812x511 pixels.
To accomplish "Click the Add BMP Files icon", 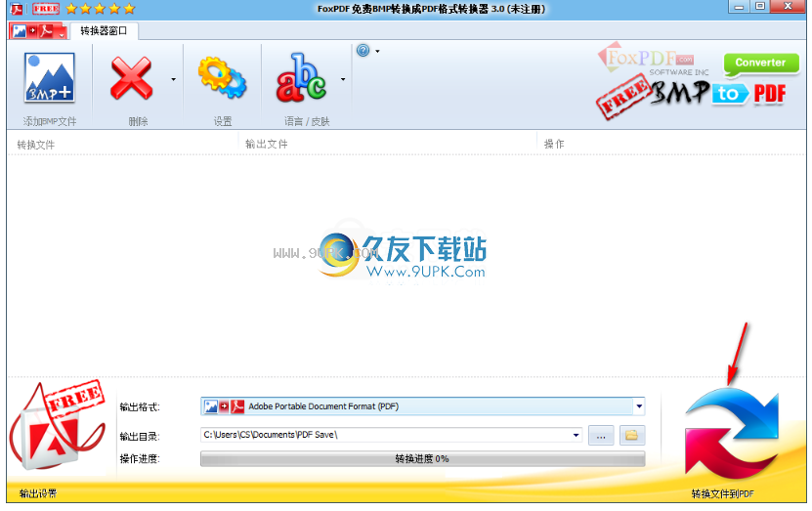I will click(50, 77).
